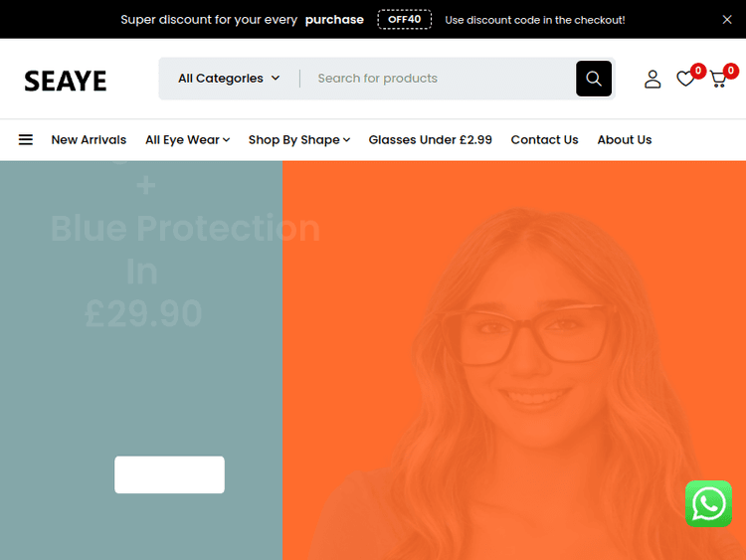Screen dimensions: 746x560
Task: Click the magnifying glass search button
Action: tap(594, 79)
